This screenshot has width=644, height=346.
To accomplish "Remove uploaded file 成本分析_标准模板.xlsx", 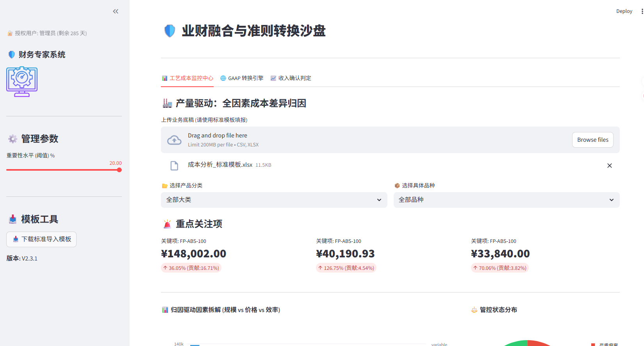I will pyautogui.click(x=609, y=166).
